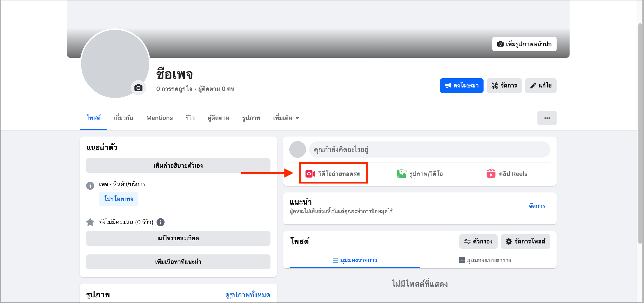Image resolution: width=644 pixels, height=303 pixels.
Task: Start a วิดีโอถ่ายทอดสด live video
Action: [x=333, y=174]
